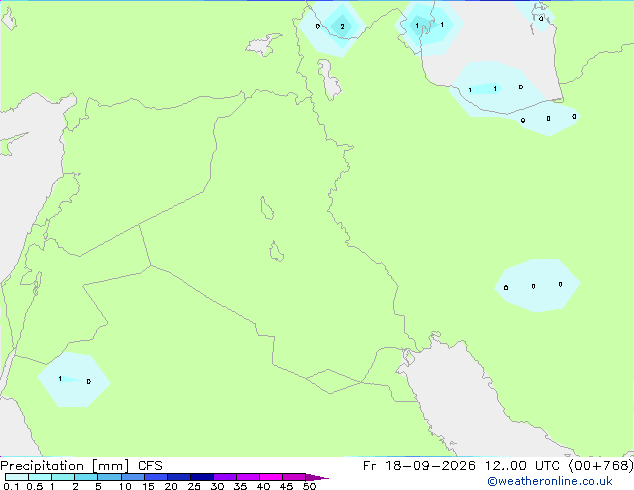The image size is (634, 490).
Task: Click the legend label '0.5'
Action: click(x=35, y=486)
